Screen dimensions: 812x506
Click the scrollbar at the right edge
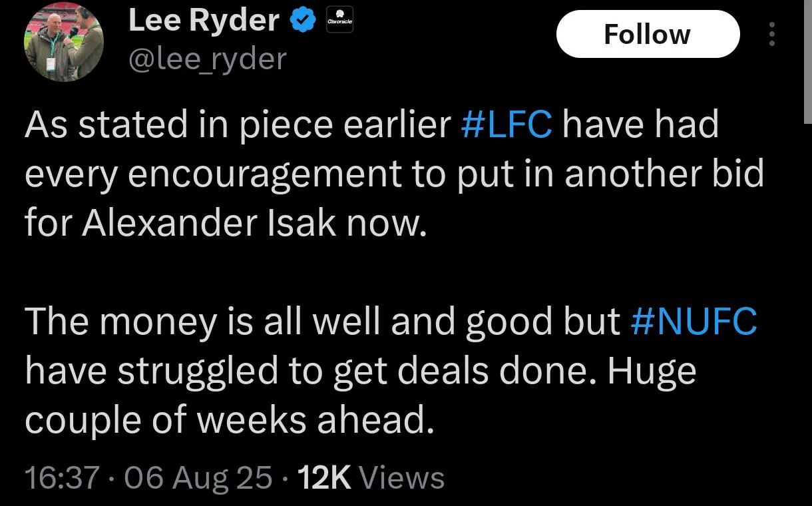point(807,60)
